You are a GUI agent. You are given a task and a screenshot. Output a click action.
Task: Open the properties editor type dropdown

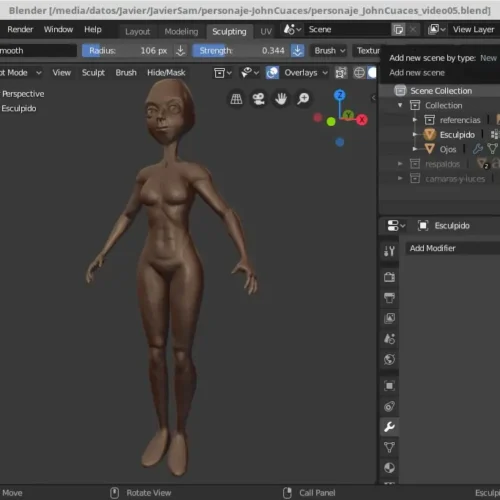point(396,226)
